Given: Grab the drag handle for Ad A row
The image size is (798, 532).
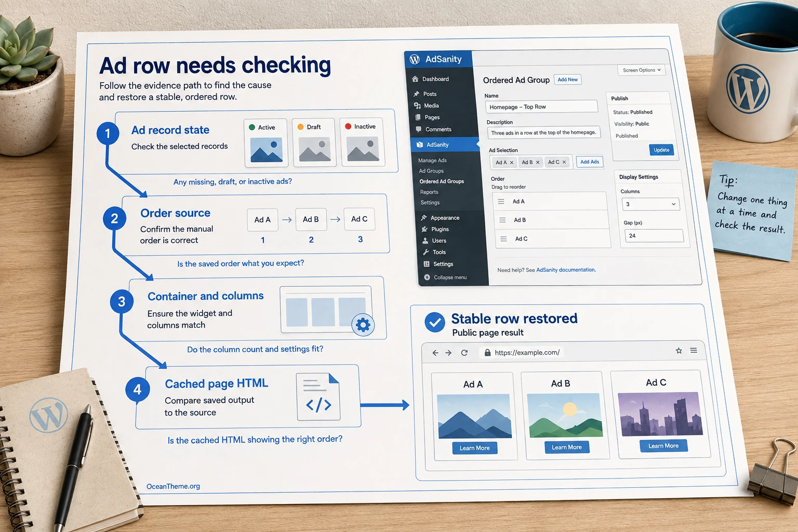Looking at the screenshot, I should click(501, 202).
